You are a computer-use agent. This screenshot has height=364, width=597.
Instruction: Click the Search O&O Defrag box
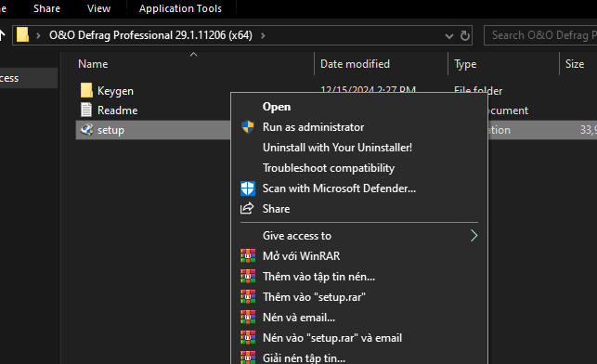point(541,35)
